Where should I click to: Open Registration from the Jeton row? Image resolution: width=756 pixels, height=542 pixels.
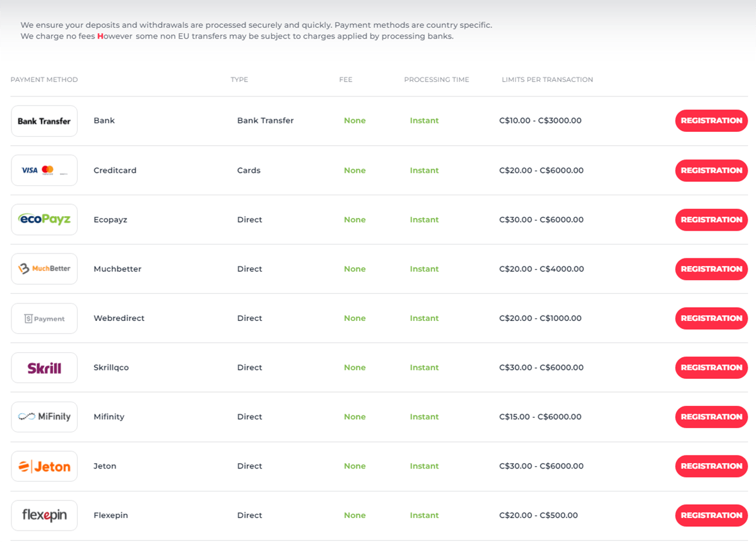(x=711, y=466)
